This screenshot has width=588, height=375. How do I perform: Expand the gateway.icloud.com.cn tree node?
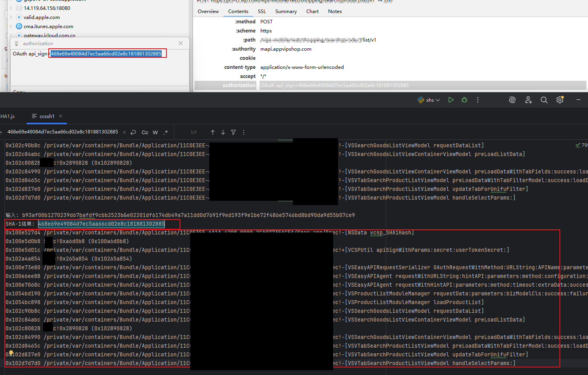click(11, 35)
